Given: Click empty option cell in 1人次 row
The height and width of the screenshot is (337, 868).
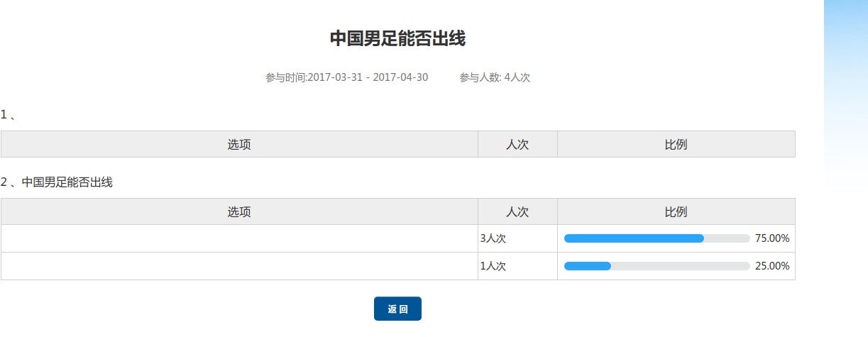Looking at the screenshot, I should pyautogui.click(x=239, y=266).
